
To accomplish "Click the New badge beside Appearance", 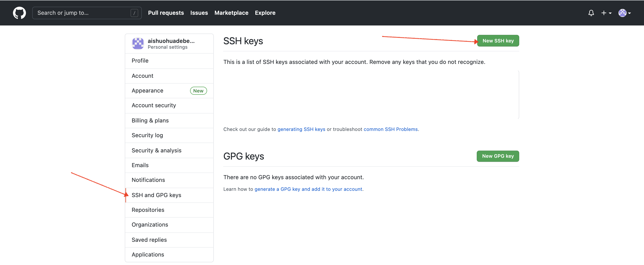I will click(198, 91).
